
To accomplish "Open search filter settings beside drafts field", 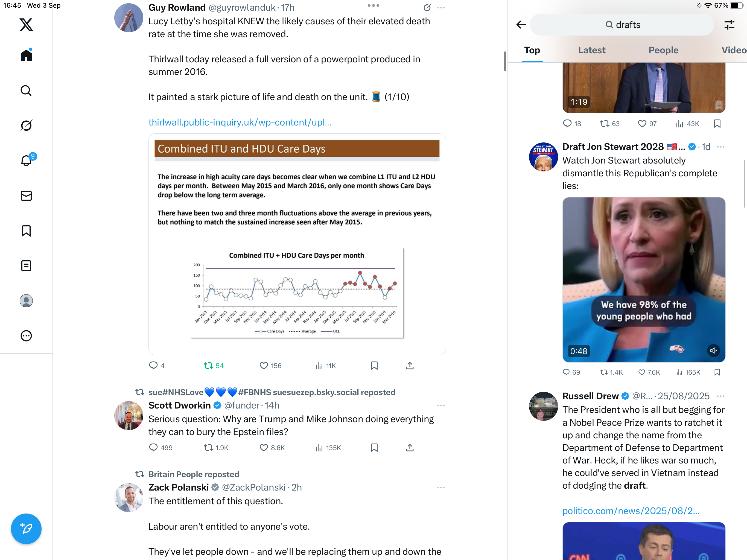I will (x=730, y=25).
